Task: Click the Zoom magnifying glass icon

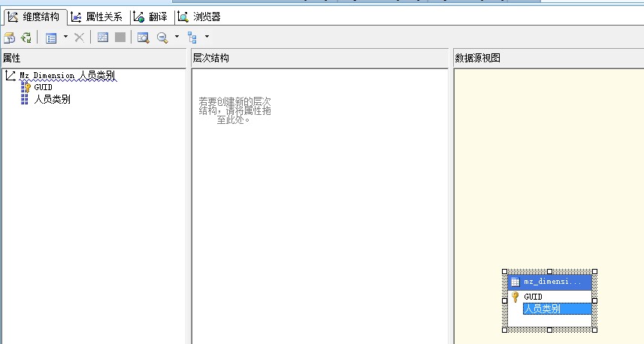Action: (162, 38)
